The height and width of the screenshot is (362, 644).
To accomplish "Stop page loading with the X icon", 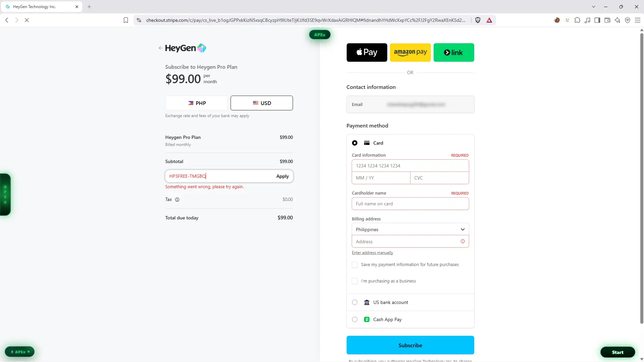I will point(27,20).
